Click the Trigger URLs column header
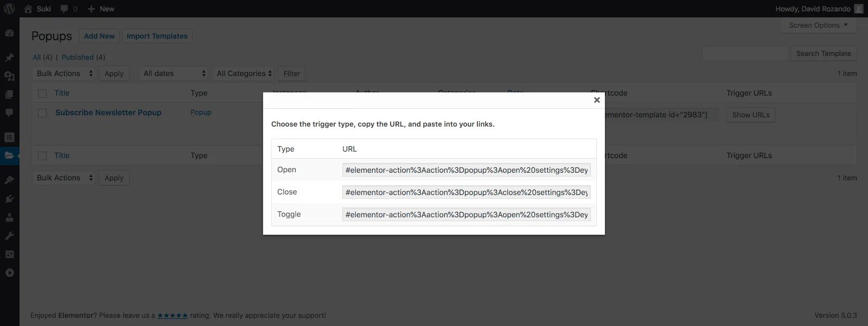This screenshot has height=326, width=868. [x=749, y=93]
